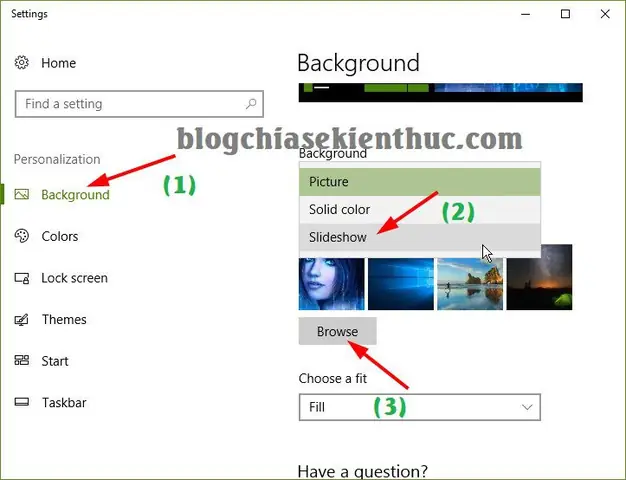Screen dimensions: 626x480
Task: Minimize the Settings window
Action: (526, 14)
